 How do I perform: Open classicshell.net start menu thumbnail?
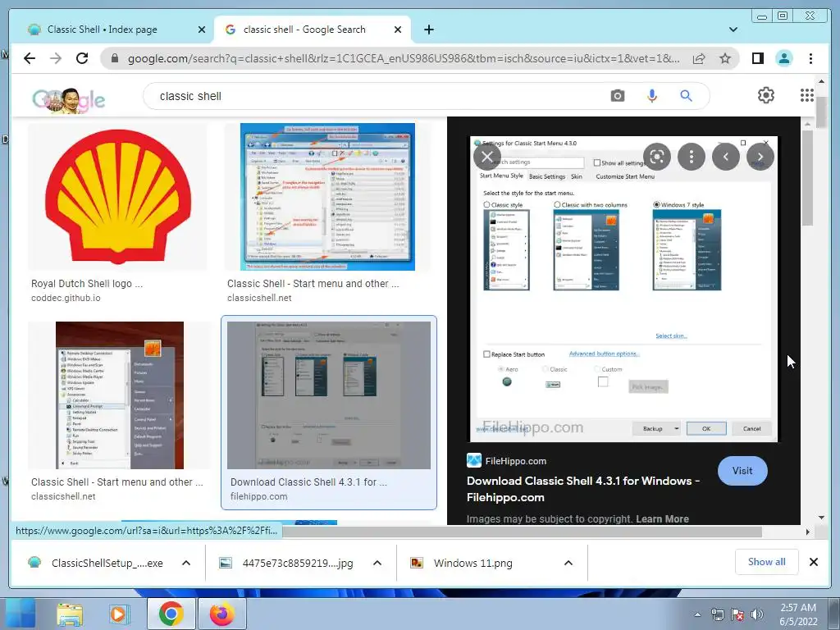click(x=120, y=395)
